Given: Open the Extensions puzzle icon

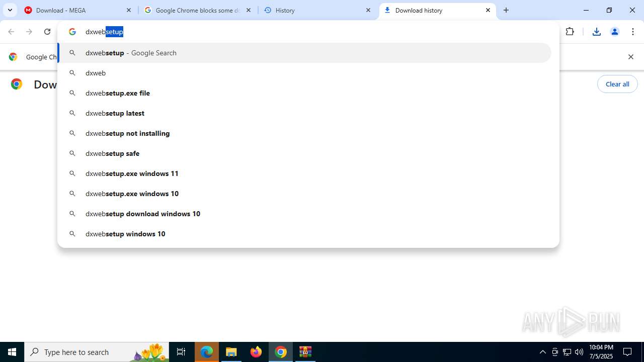Looking at the screenshot, I should pyautogui.click(x=570, y=32).
